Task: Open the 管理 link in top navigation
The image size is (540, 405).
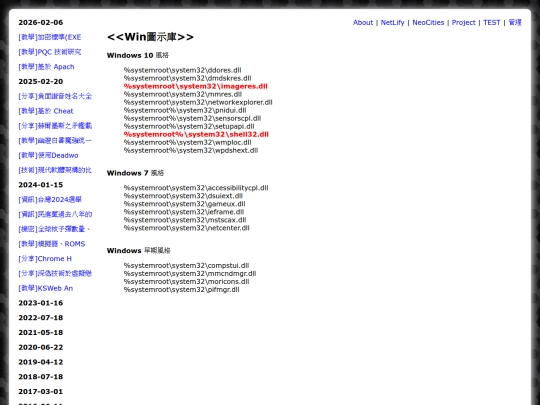Action: [515, 22]
